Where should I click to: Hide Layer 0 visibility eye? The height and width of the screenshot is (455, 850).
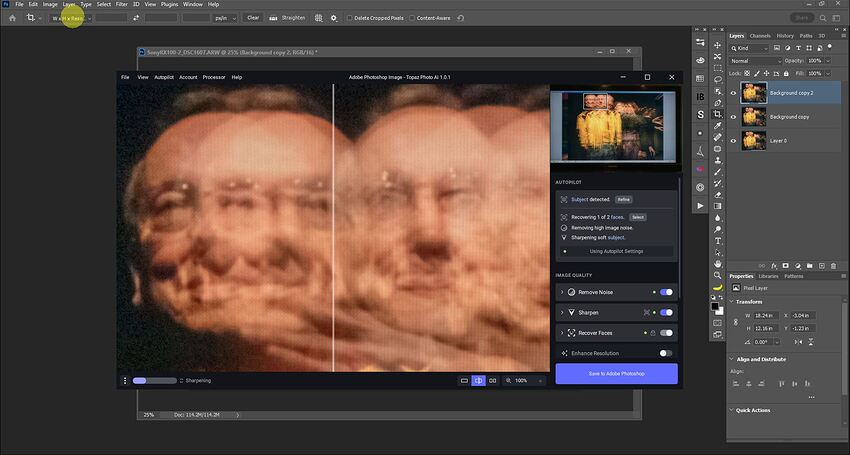tap(733, 141)
